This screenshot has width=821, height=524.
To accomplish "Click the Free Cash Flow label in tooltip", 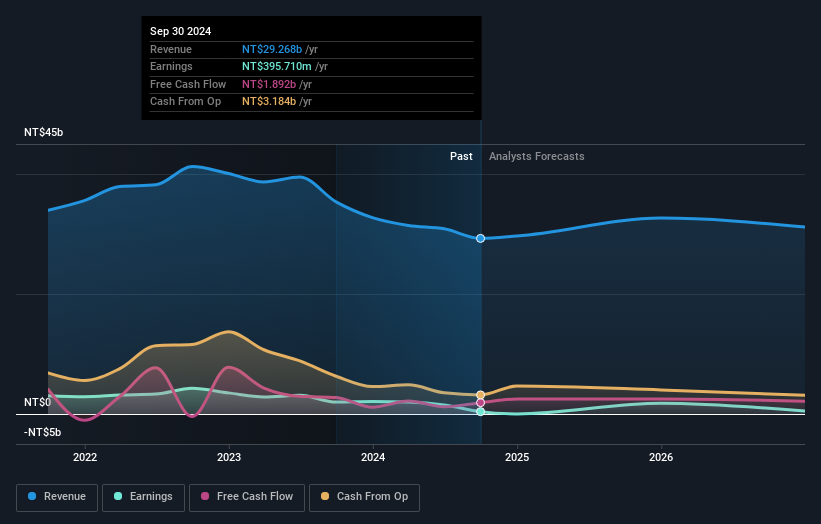I will tap(188, 84).
